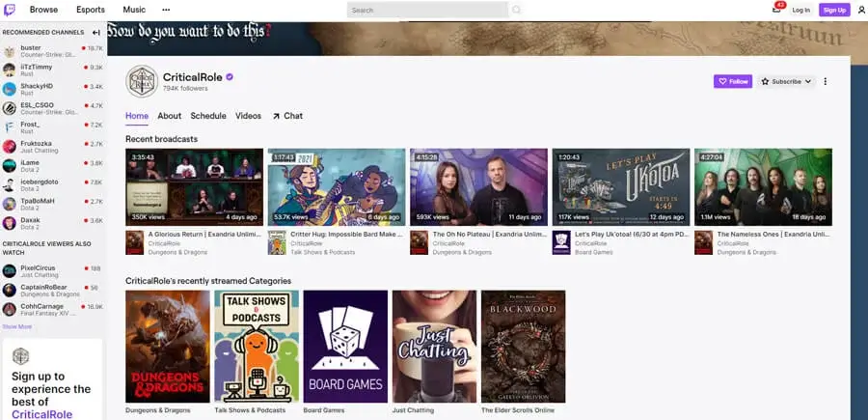
Task: Open buster channel avatar
Action: pyautogui.click(x=9, y=51)
